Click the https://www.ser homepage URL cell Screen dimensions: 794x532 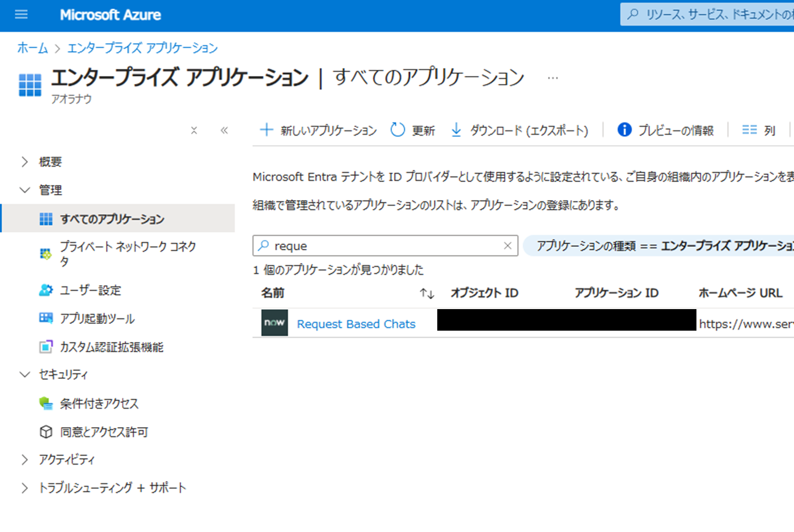746,324
